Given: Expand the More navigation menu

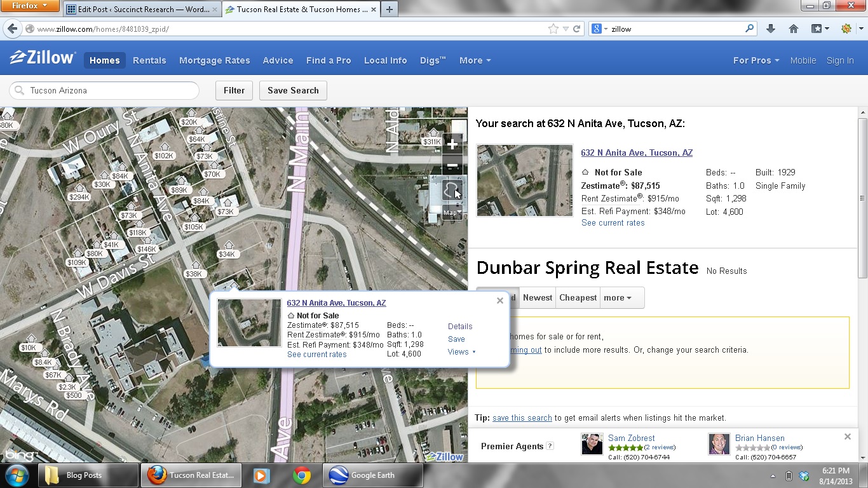Looking at the screenshot, I should click(475, 60).
